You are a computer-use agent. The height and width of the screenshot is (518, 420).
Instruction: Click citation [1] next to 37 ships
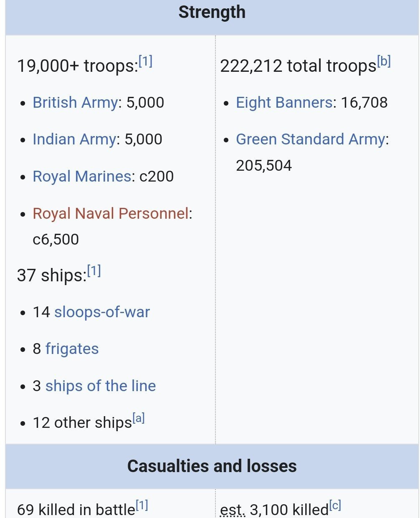pos(94,272)
